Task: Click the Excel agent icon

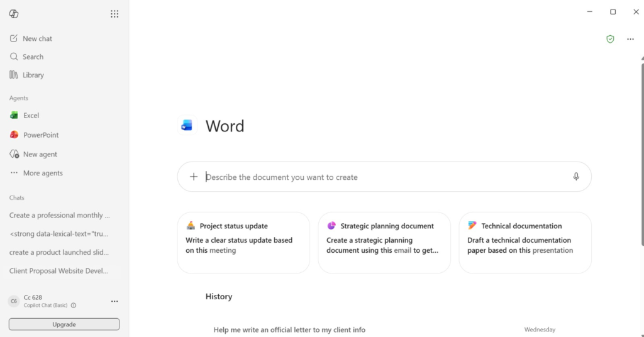Action: click(14, 115)
